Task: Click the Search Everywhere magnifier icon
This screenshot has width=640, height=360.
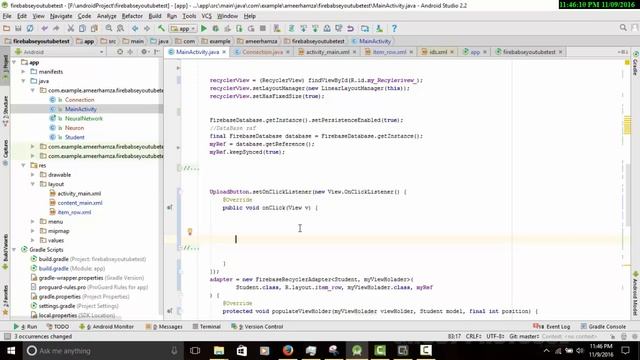Action: [x=623, y=28]
